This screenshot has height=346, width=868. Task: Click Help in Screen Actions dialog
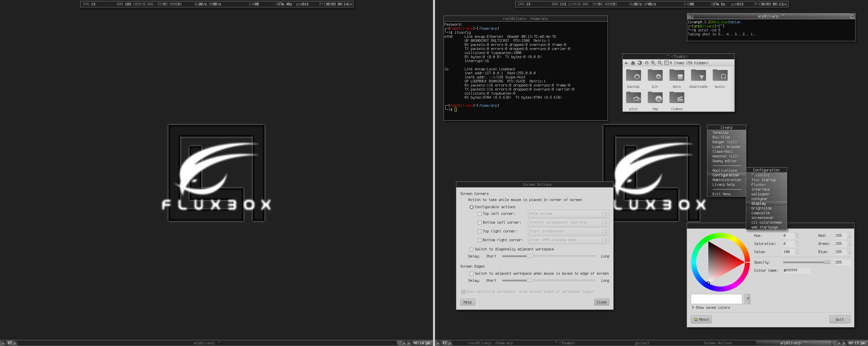point(467,302)
